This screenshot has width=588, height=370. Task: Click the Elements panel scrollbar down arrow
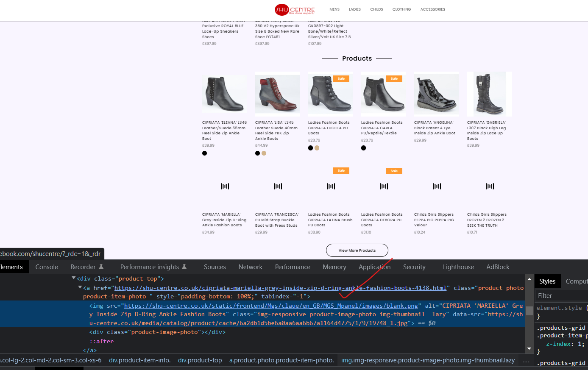point(529,348)
